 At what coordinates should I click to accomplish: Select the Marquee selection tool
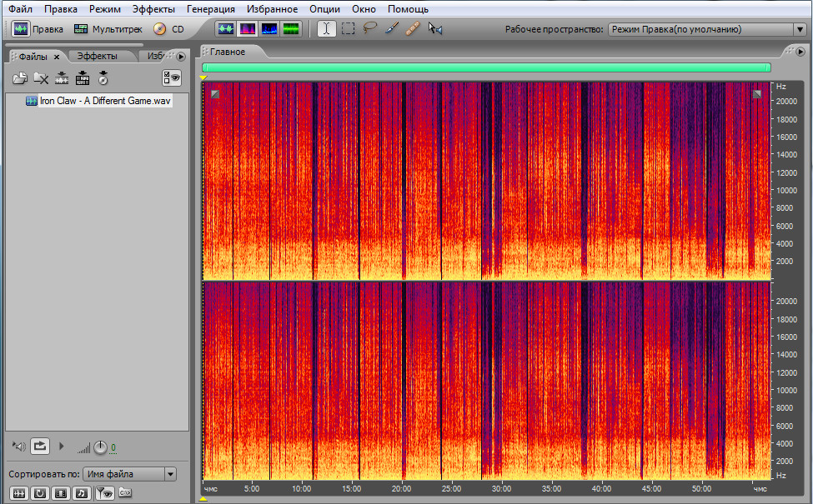(x=348, y=29)
